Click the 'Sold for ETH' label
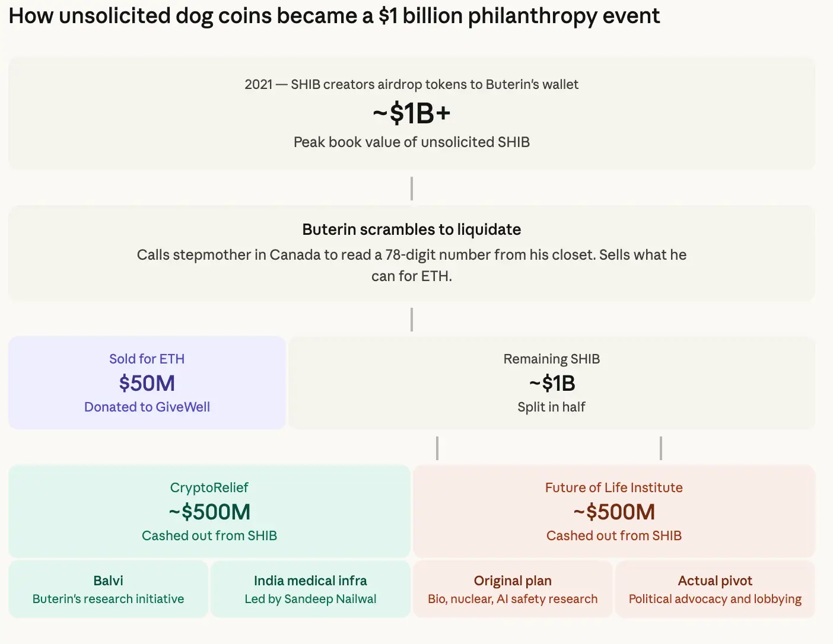The image size is (833, 644). [147, 359]
